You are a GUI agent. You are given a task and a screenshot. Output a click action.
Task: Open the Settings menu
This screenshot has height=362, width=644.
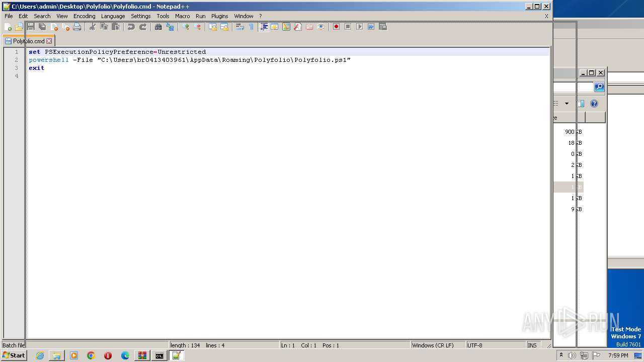click(x=141, y=16)
